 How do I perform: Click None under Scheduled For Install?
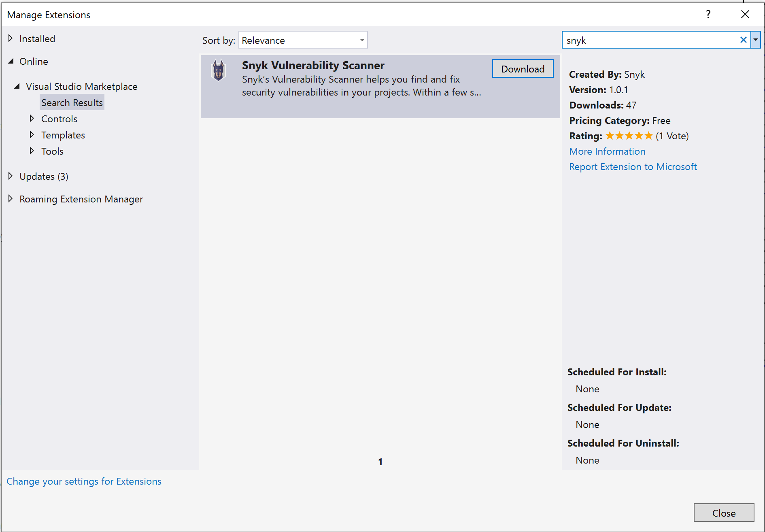tap(587, 389)
